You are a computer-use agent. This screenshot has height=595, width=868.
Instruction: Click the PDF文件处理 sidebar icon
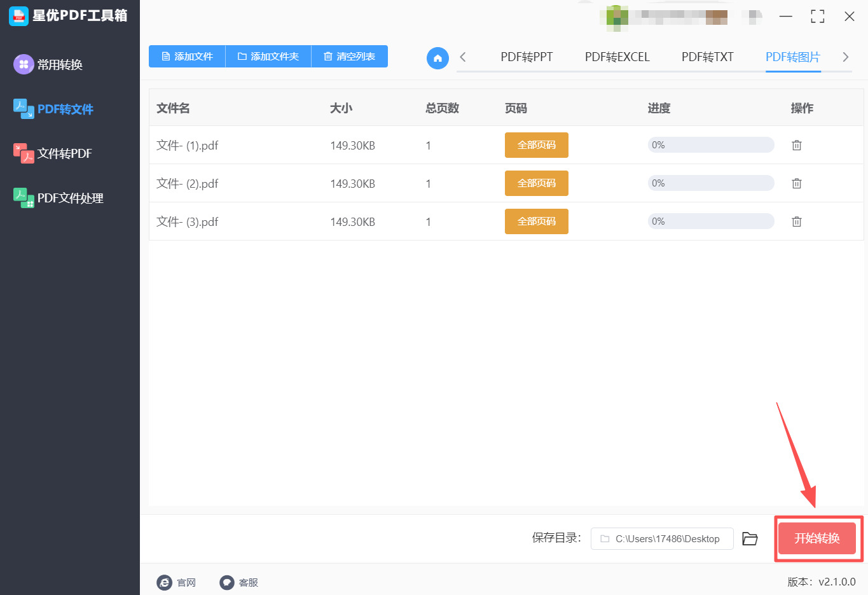coord(24,198)
